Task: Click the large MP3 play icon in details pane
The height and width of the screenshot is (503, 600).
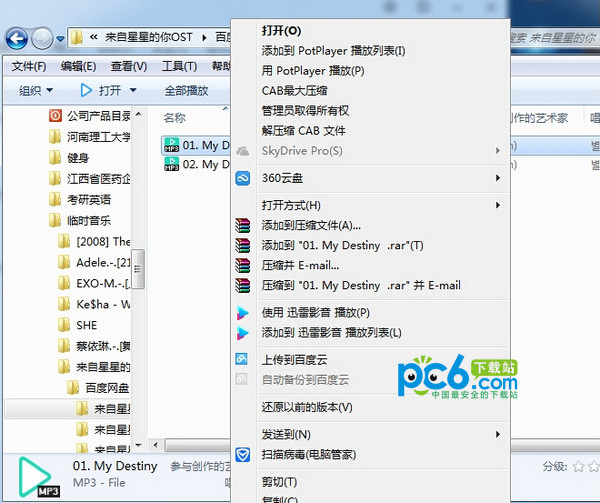Action: click(x=37, y=477)
